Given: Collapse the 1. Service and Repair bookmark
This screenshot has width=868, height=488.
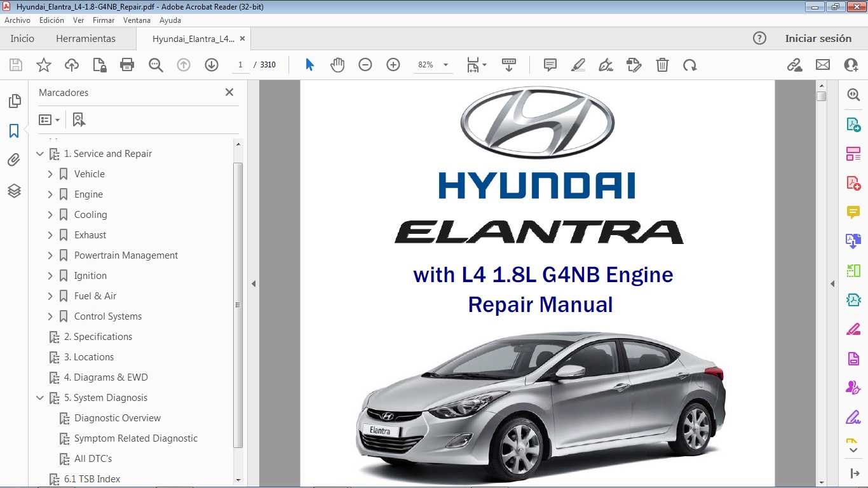Looking at the screenshot, I should click(40, 154).
